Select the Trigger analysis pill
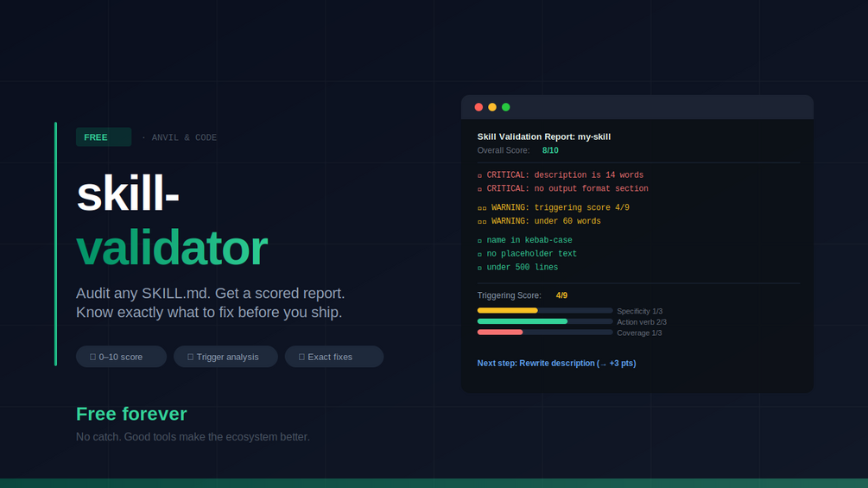This screenshot has height=488, width=868. [x=226, y=357]
